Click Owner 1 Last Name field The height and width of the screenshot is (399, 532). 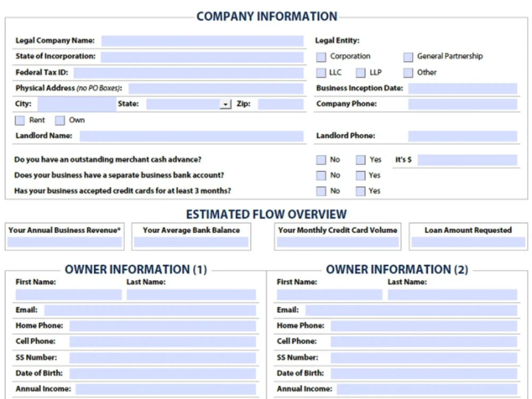tap(192, 295)
